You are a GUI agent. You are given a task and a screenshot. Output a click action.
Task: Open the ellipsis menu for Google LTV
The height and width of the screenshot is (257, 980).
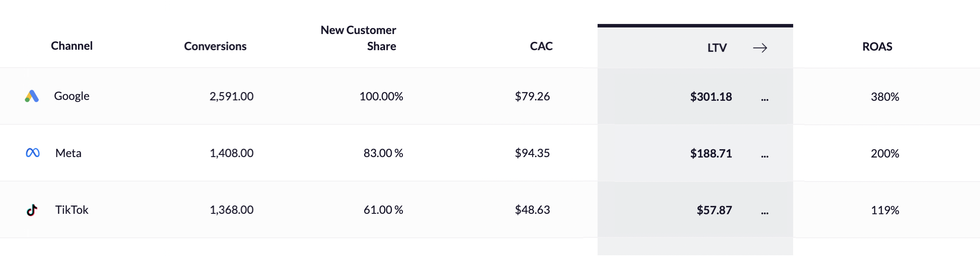pyautogui.click(x=765, y=99)
